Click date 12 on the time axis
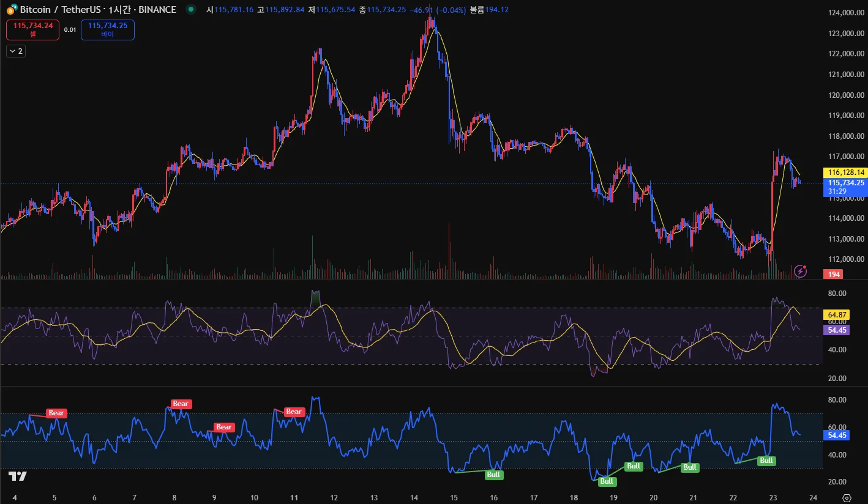 334,498
